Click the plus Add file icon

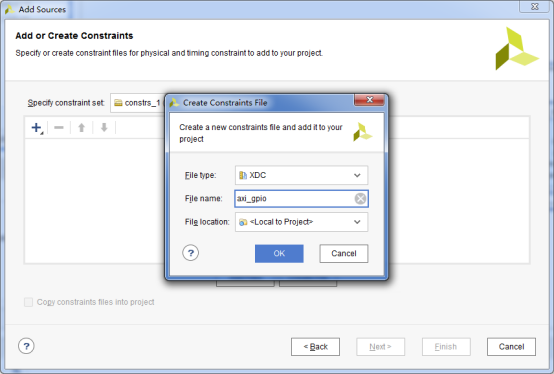coord(37,127)
